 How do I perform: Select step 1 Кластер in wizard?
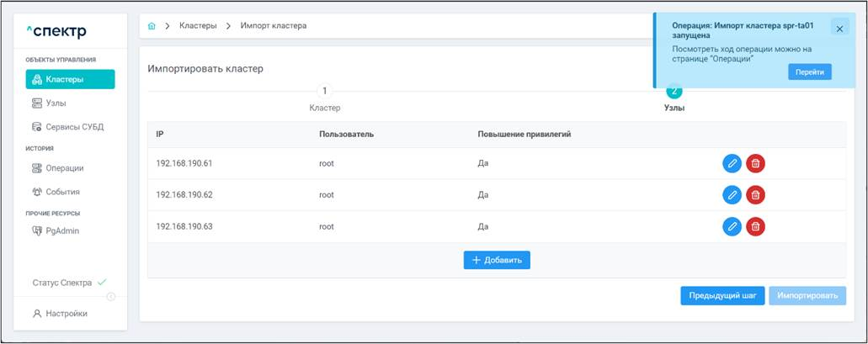325,92
